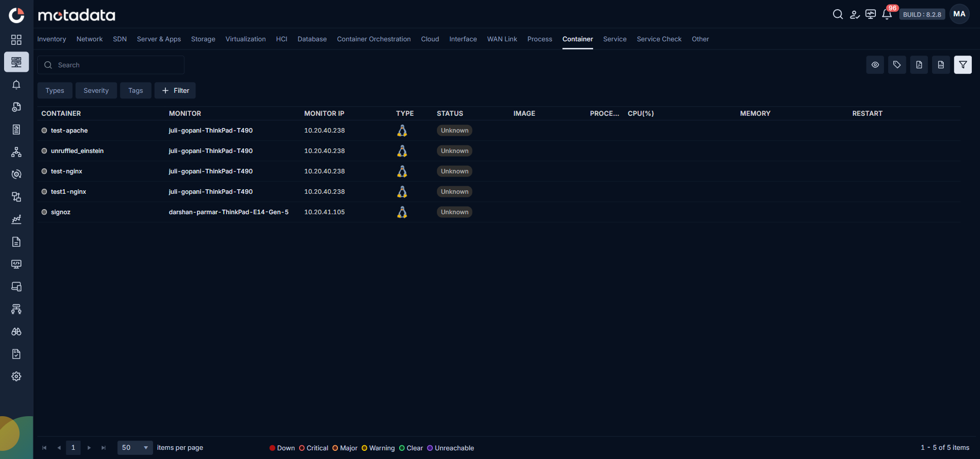The image size is (980, 459).
Task: Open the user check icon in header
Action: click(854, 14)
